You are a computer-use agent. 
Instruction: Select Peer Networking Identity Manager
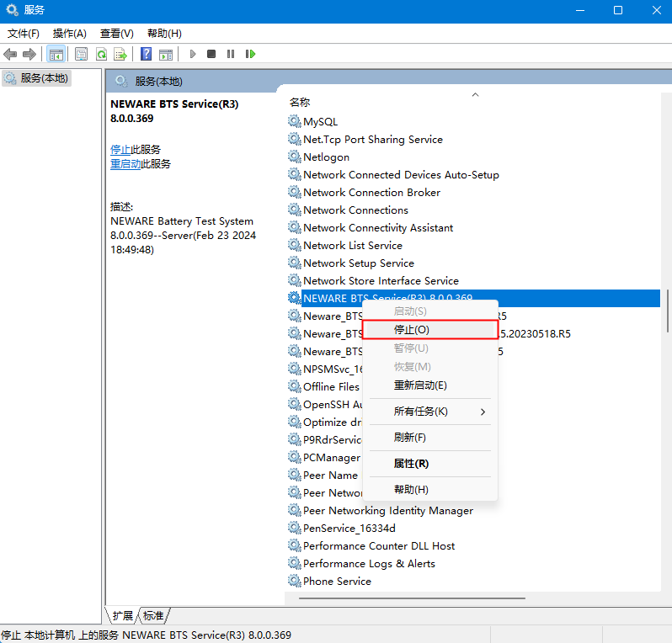(388, 511)
